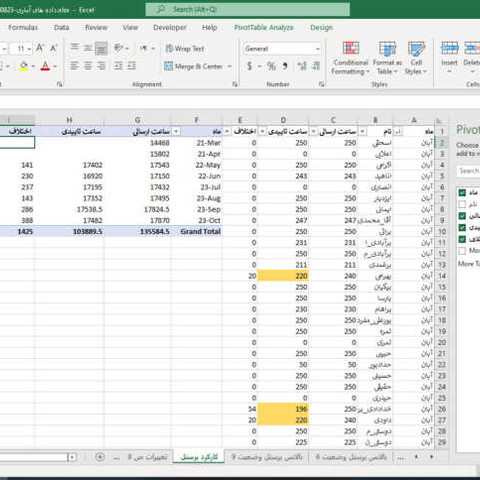Expand the Merge & Center dropdown arrow

(x=230, y=66)
